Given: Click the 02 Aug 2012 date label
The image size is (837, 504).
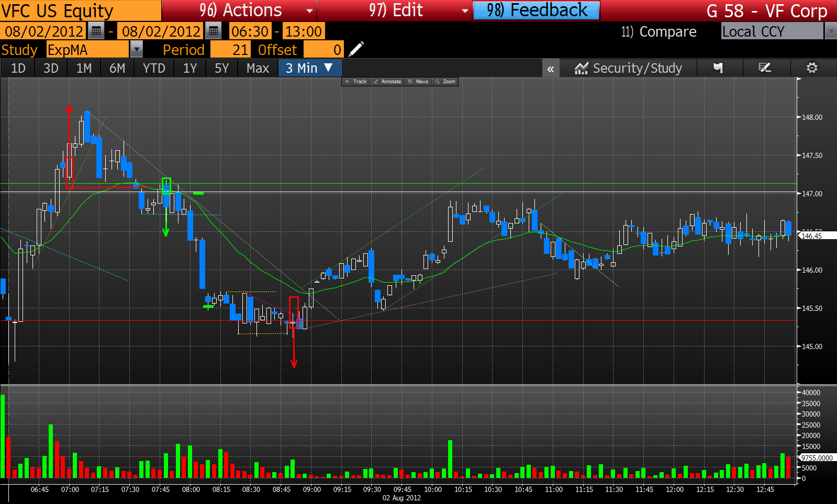Looking at the screenshot, I should point(401,498).
